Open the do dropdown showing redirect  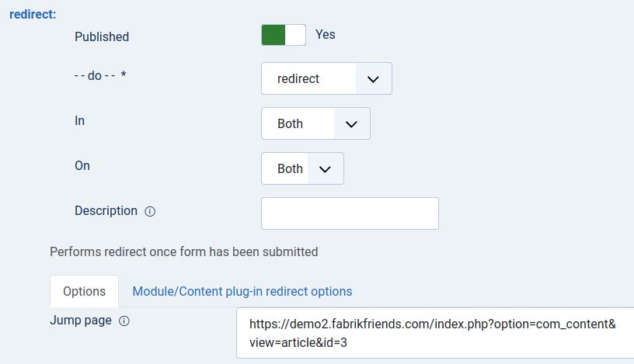tap(326, 78)
